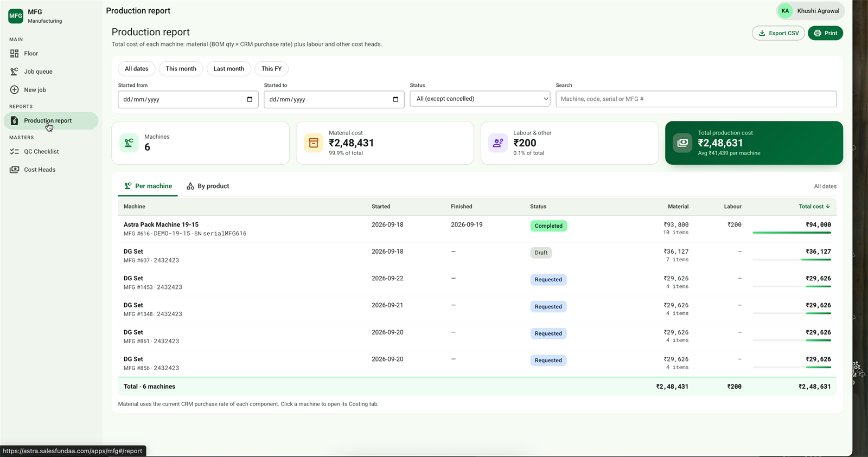Click the Started to date field
Viewport: 868px width, 457px height.
pos(334,99)
